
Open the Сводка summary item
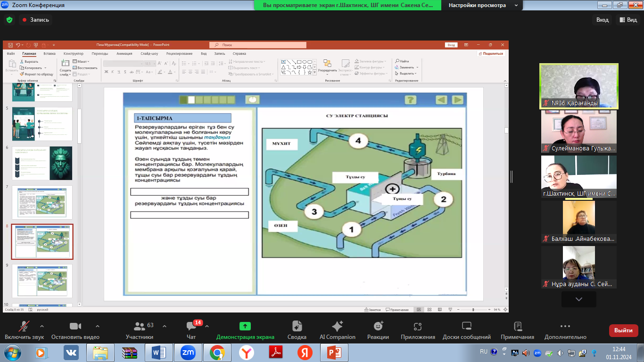(x=297, y=330)
